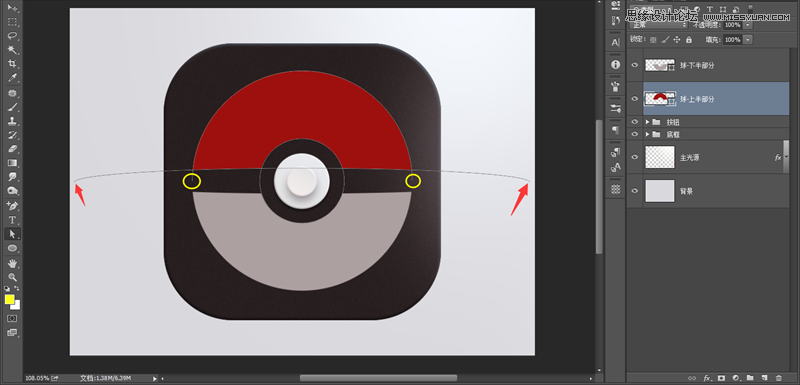Select the Move tool
The width and height of the screenshot is (800, 385).
[x=13, y=8]
